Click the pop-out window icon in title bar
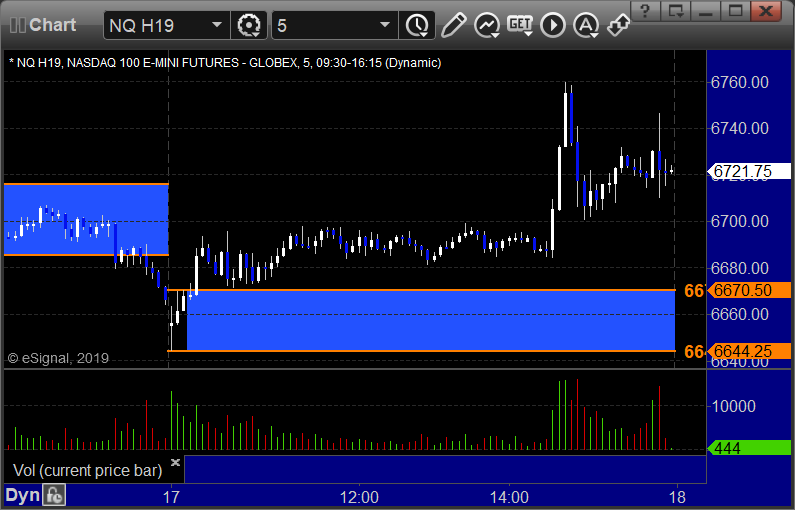Screen dimensions: 795x510 [x=675, y=10]
